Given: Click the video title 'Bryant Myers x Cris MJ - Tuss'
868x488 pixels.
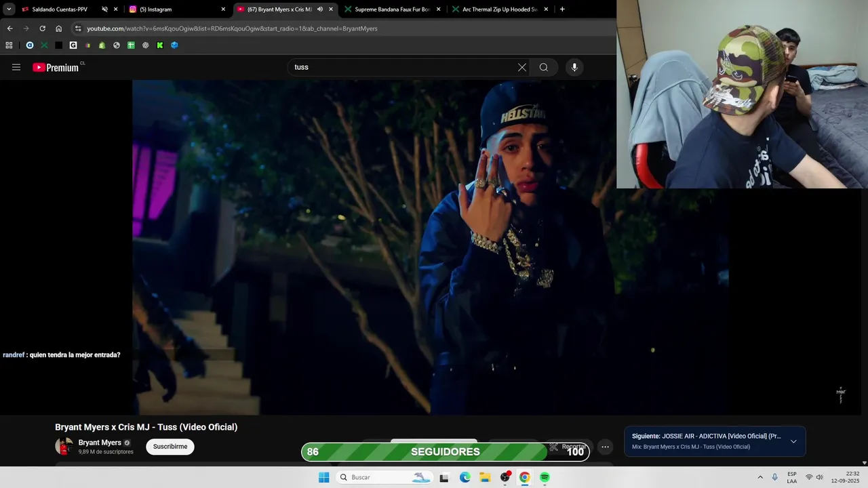Looking at the screenshot, I should (x=146, y=427).
